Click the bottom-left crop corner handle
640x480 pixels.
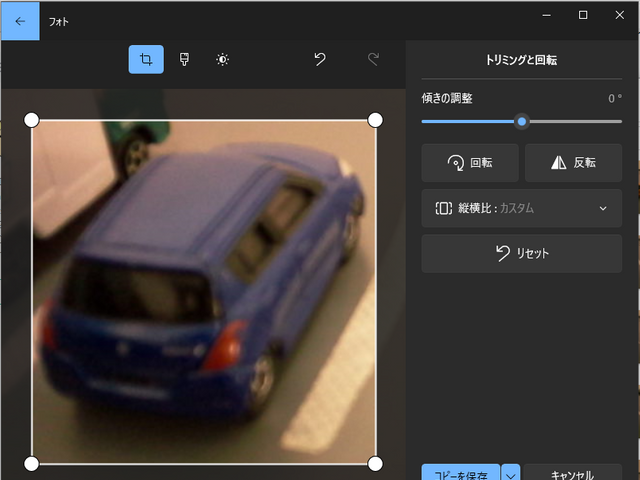tap(31, 463)
